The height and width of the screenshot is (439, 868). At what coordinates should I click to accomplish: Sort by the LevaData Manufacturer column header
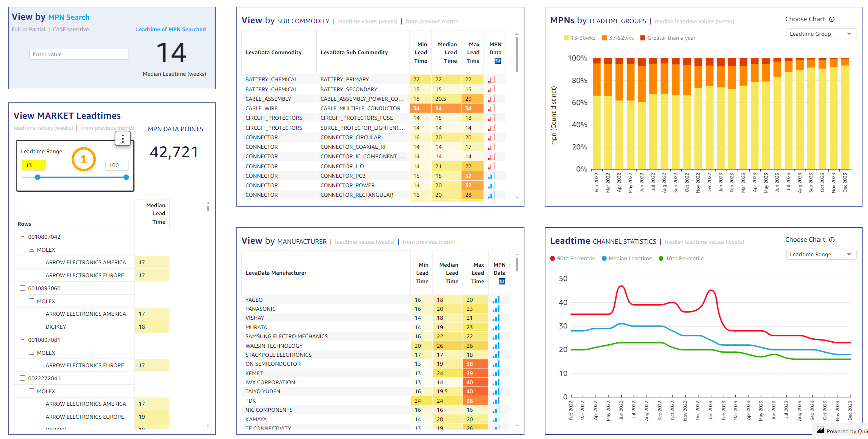click(x=276, y=273)
